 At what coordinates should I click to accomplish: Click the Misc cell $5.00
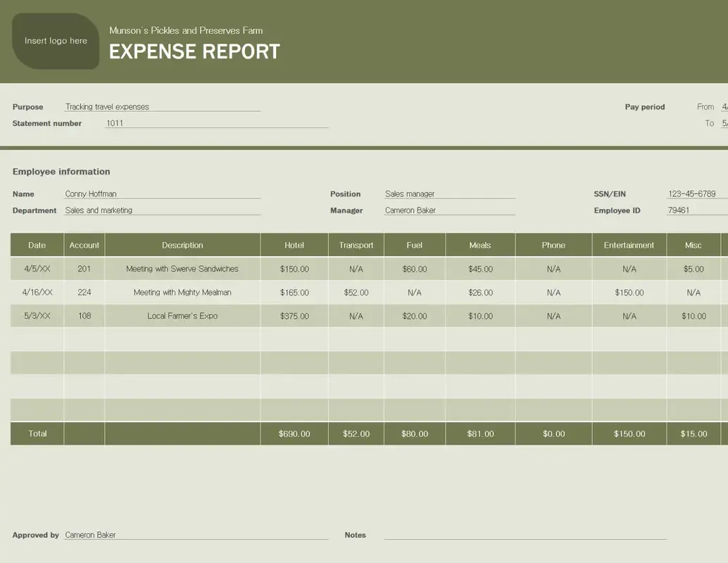click(x=694, y=269)
